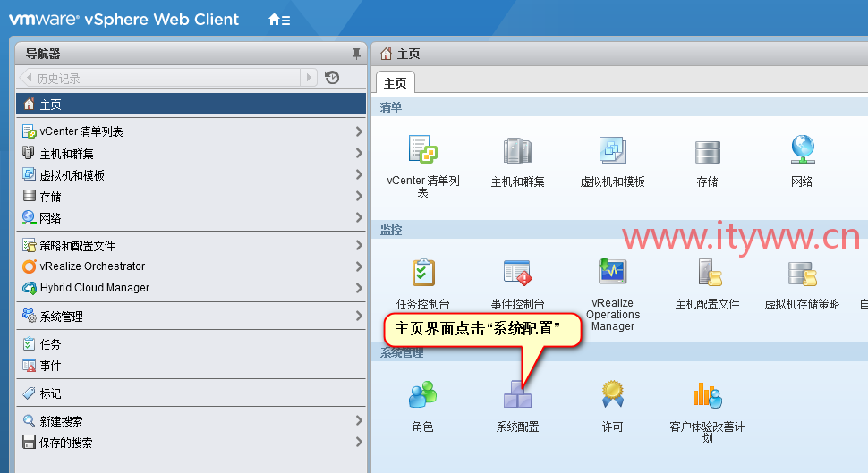Open 客户体验改善计划 icon

click(x=708, y=395)
